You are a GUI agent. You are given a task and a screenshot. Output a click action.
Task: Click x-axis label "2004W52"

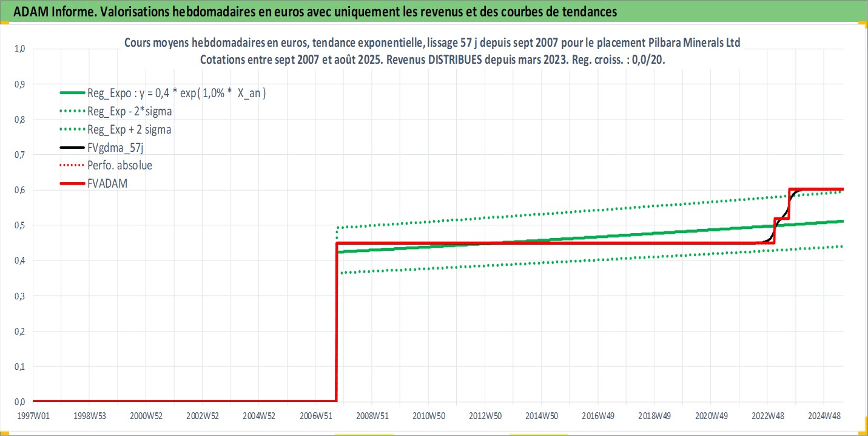[259, 416]
